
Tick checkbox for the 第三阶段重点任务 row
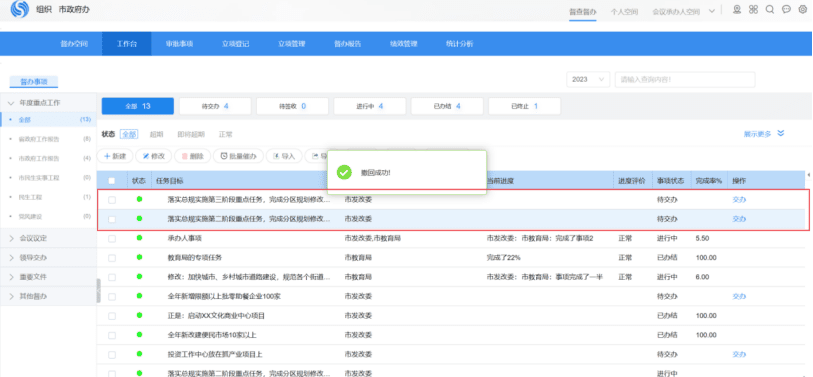point(112,200)
